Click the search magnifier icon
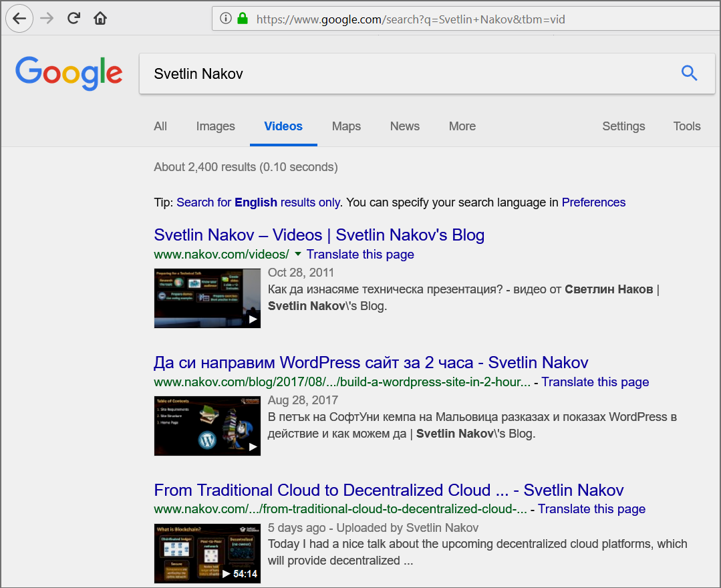The width and height of the screenshot is (721, 588). pos(689,73)
